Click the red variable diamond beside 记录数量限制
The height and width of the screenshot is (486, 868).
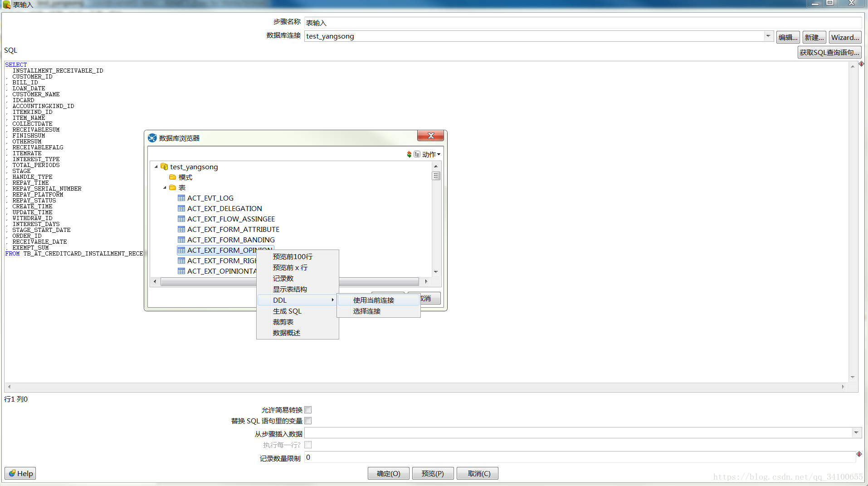coord(859,454)
